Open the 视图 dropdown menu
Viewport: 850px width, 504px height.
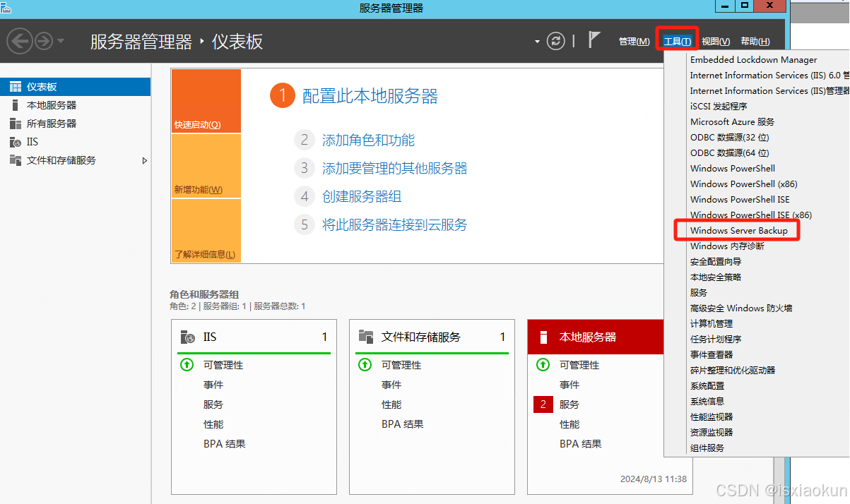tap(715, 41)
